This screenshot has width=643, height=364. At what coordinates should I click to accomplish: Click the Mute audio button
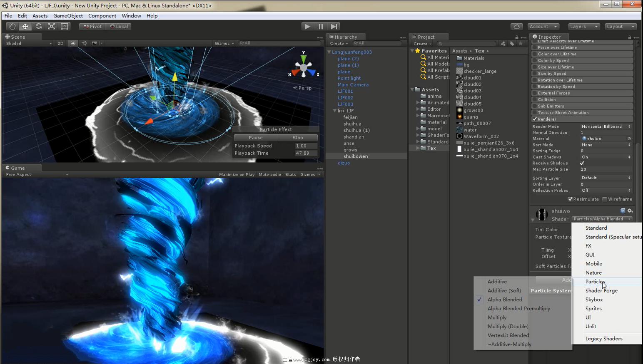pyautogui.click(x=270, y=175)
